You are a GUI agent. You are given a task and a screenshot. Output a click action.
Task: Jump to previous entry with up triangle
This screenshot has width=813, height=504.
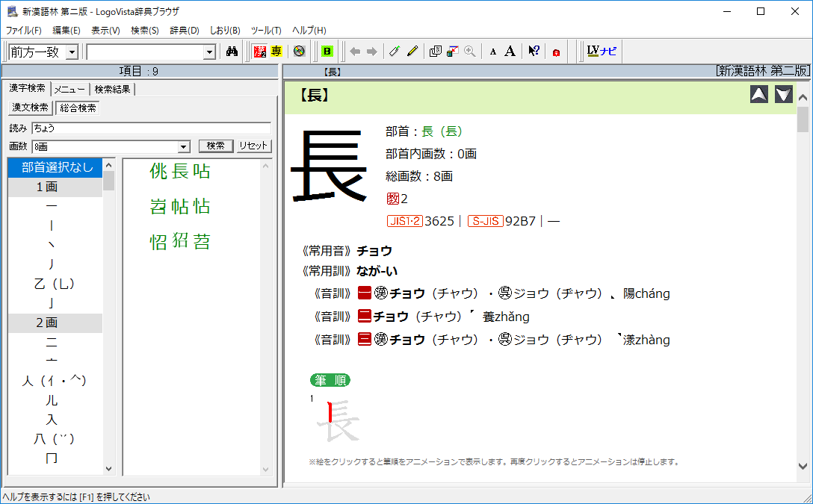758,95
